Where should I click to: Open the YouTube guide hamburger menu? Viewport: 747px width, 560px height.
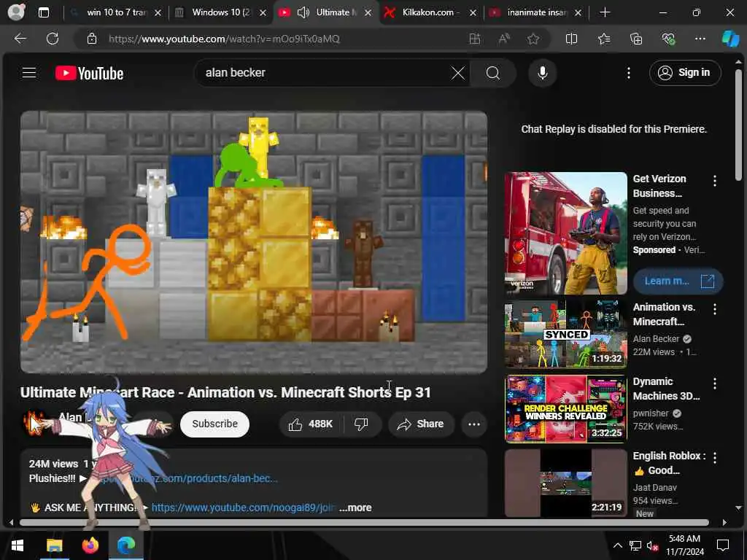(29, 73)
